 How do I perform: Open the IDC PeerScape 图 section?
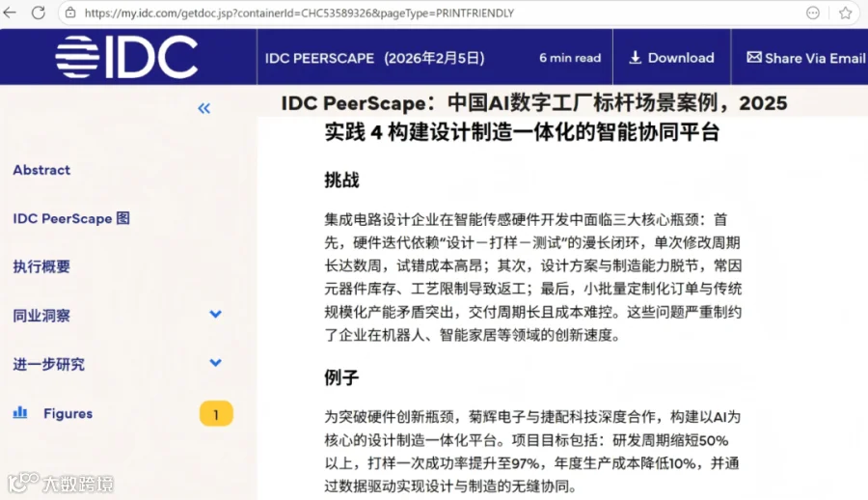point(71,218)
